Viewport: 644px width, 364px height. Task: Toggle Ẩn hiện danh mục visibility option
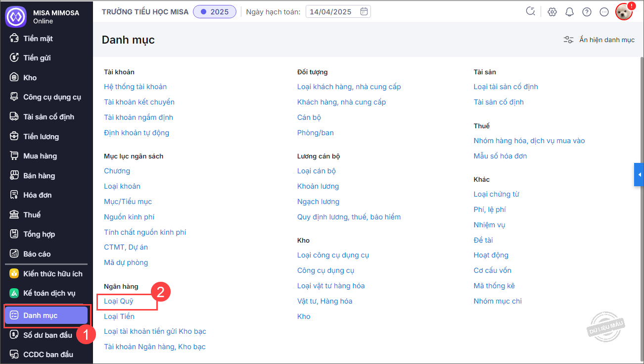click(599, 40)
